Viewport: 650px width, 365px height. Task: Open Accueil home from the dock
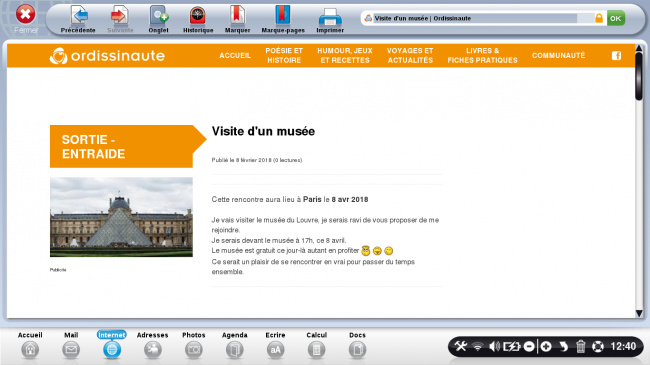point(30,345)
